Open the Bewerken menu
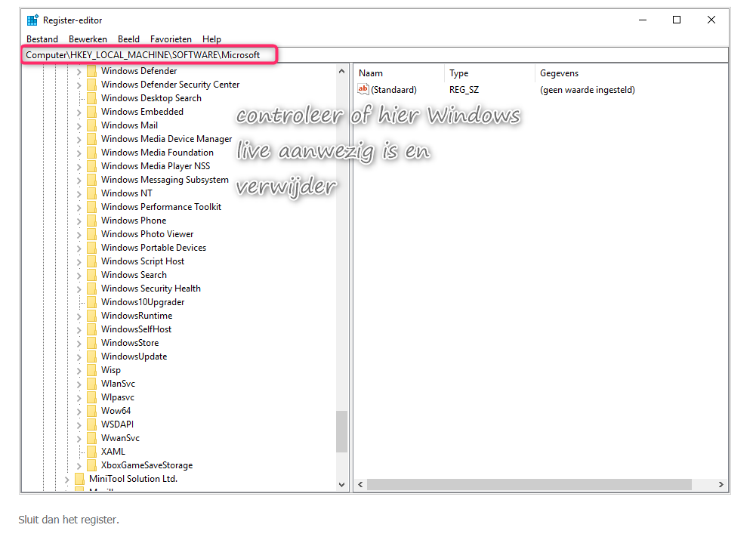This screenshot has height=534, width=756. point(88,39)
